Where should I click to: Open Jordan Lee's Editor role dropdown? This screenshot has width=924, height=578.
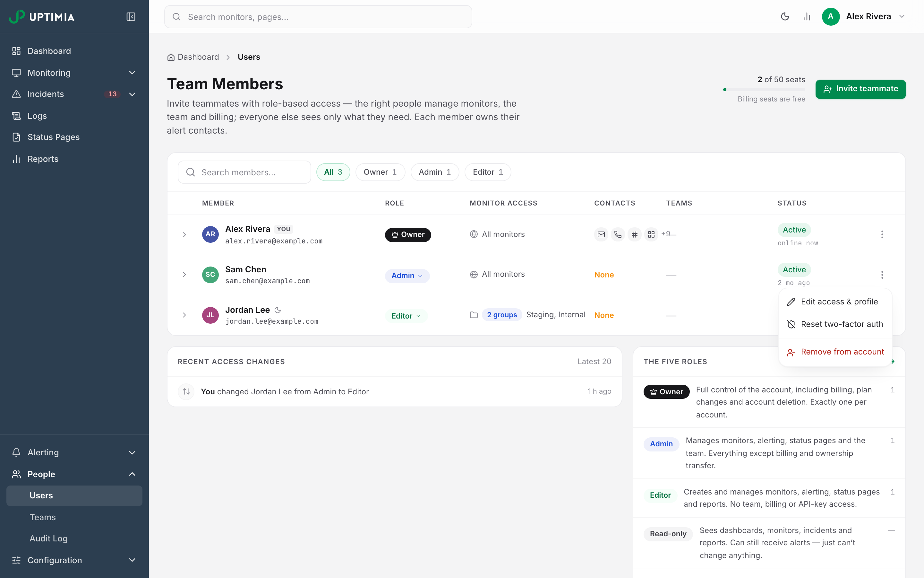(x=406, y=316)
